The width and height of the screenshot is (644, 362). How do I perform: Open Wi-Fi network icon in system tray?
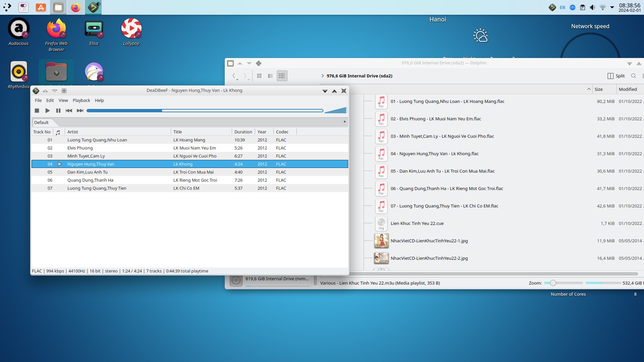pos(602,7)
